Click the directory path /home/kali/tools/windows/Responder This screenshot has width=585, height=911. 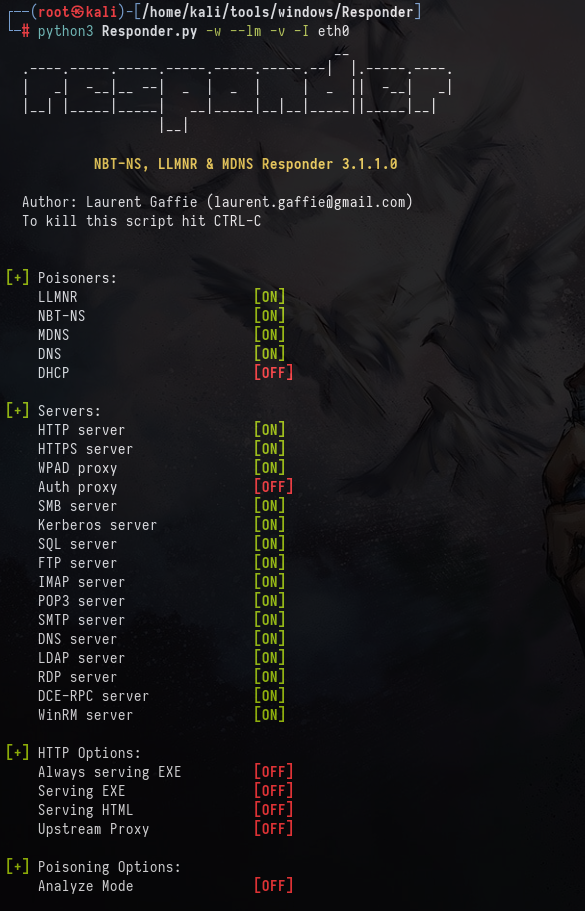278,12
